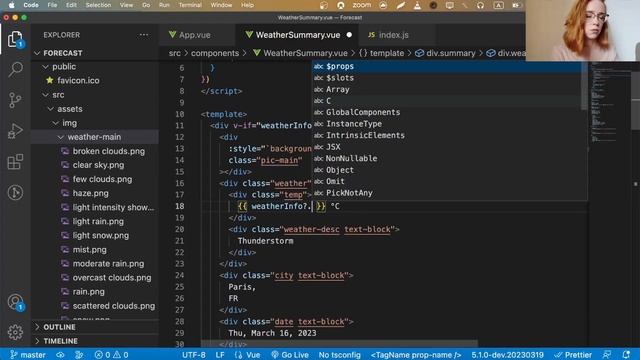The image size is (640, 360).
Task: Open few clouds.png file
Action: pos(95,179)
